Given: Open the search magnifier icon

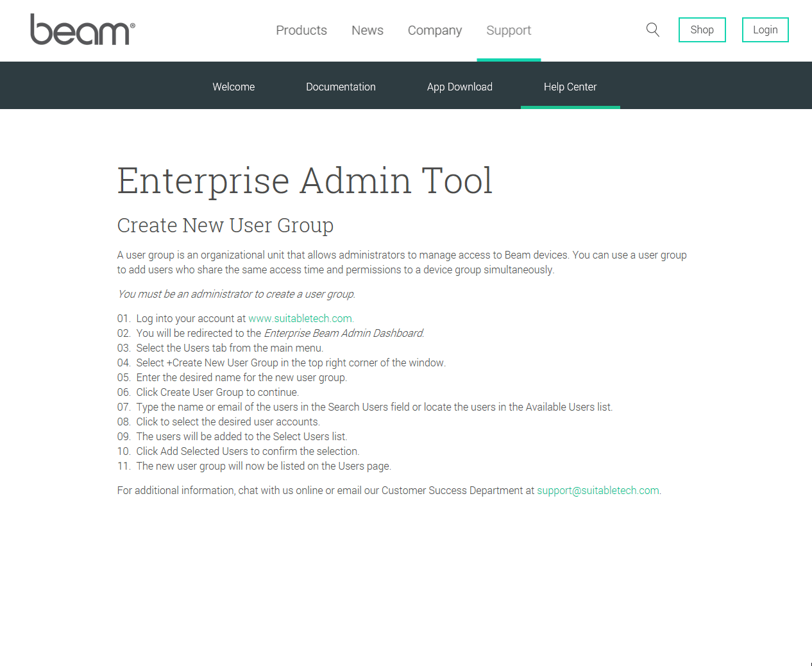Looking at the screenshot, I should tap(653, 30).
